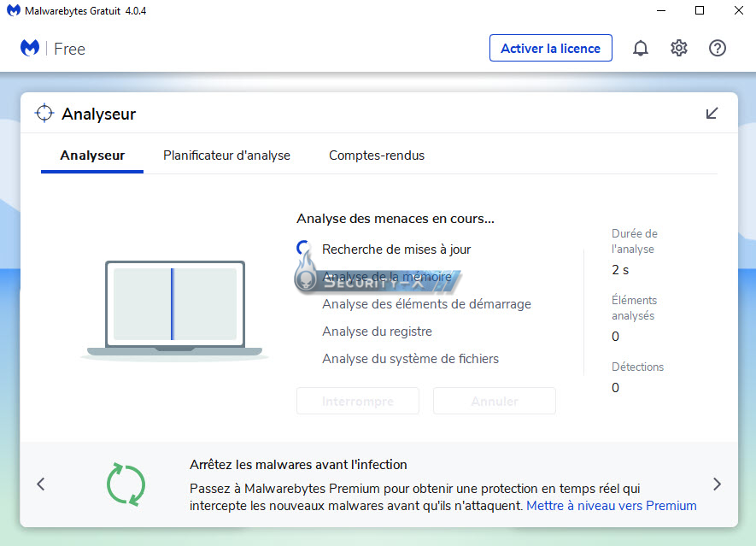Click the Éléments analysés label
Viewport: 756px width, 546px height.
point(634,308)
